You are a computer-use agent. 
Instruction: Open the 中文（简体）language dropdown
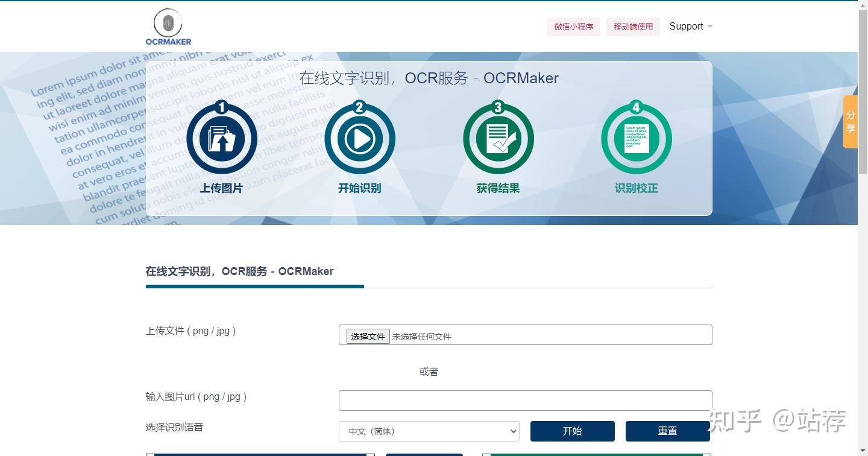click(x=429, y=431)
